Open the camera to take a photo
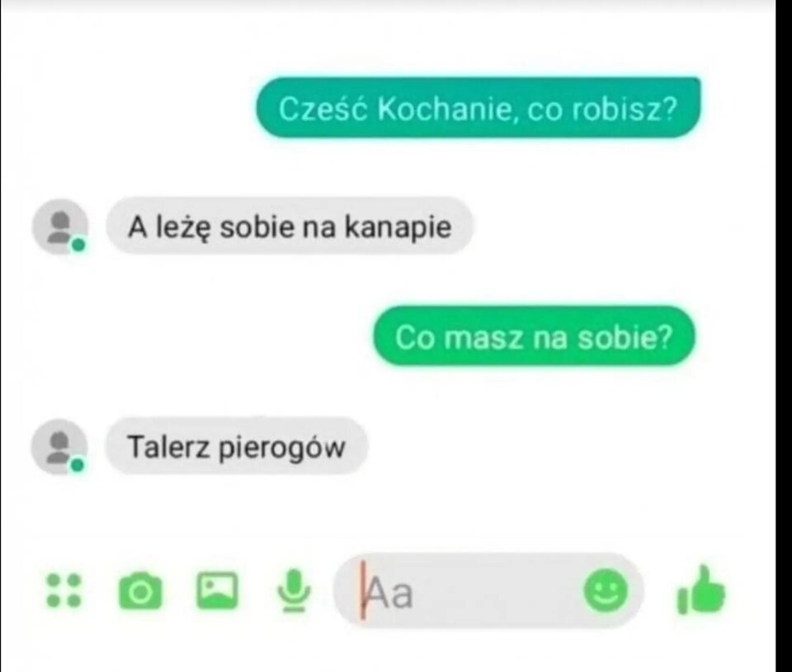This screenshot has height=672, width=792. tap(140, 590)
